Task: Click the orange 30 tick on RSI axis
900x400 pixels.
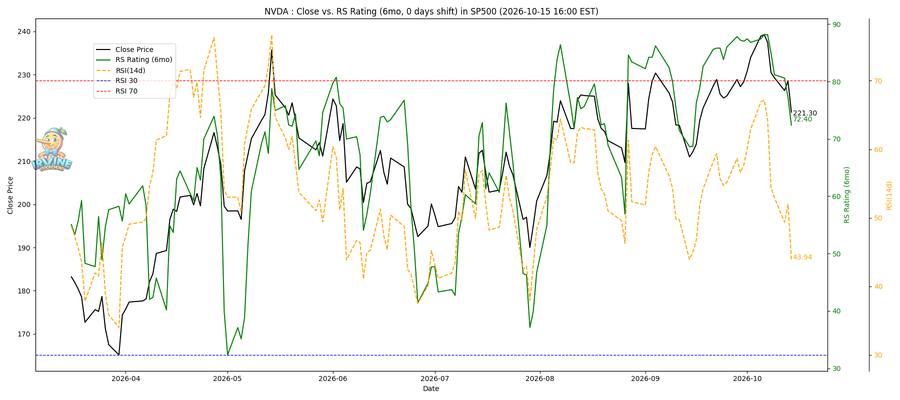Action: click(x=878, y=355)
